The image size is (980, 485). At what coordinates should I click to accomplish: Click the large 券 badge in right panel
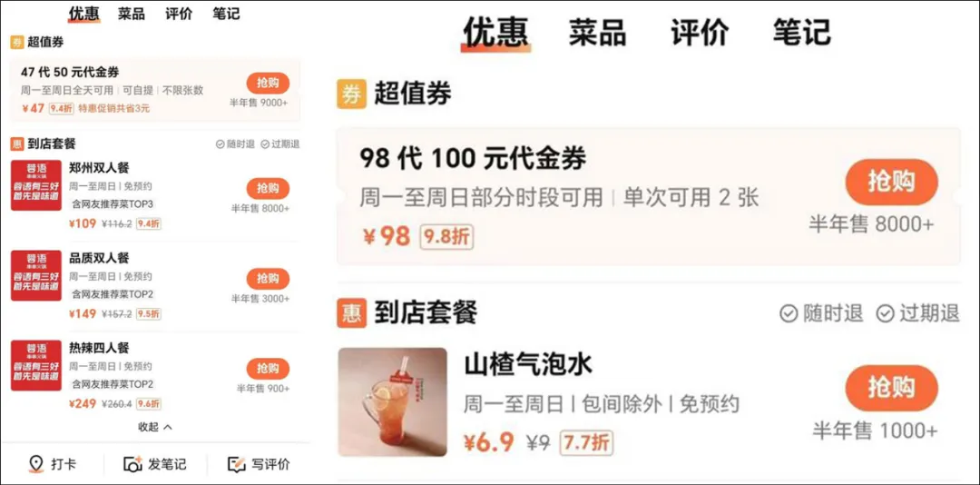pos(351,94)
